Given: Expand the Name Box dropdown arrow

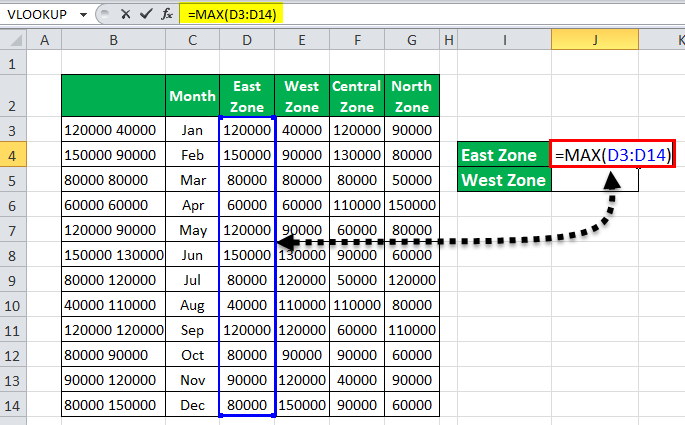Looking at the screenshot, I should 83,15.
